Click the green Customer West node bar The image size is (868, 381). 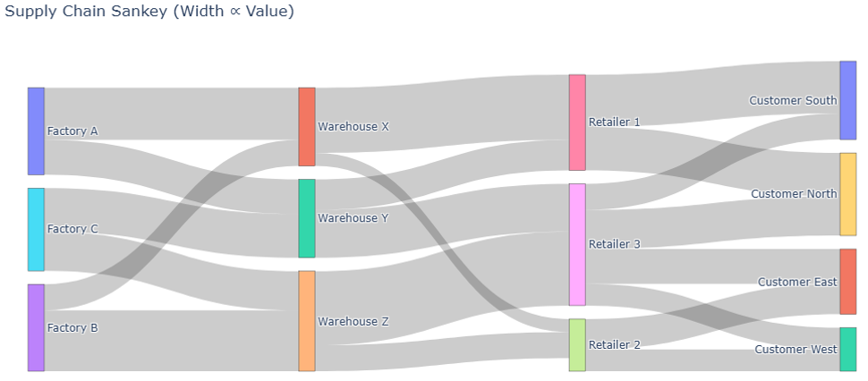(x=848, y=350)
